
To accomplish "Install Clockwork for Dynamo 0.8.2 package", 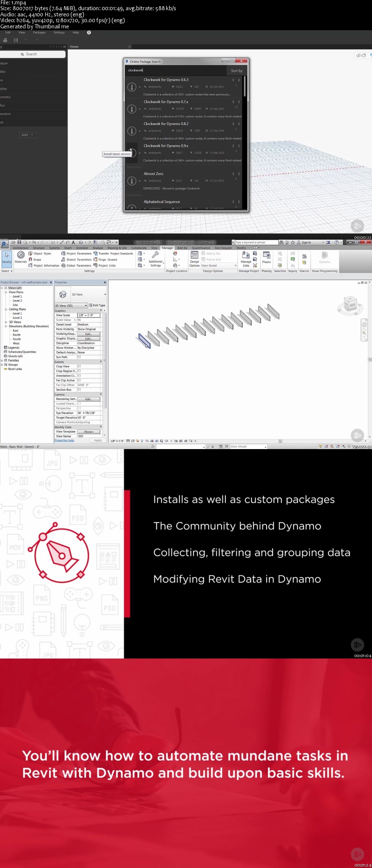I will (132, 131).
